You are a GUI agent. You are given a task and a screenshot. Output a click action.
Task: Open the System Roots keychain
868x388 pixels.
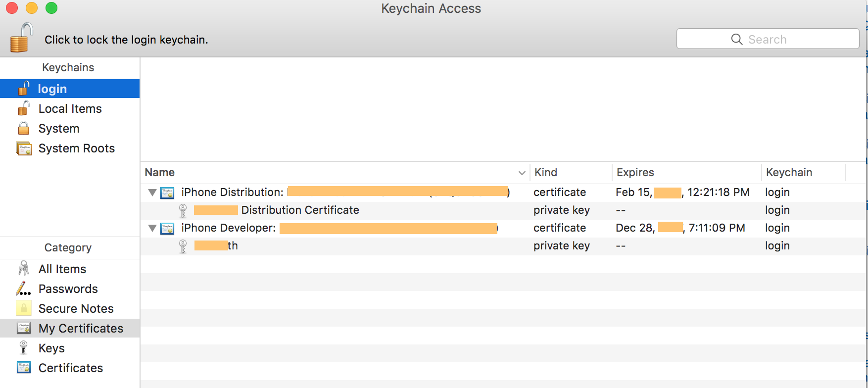point(76,148)
